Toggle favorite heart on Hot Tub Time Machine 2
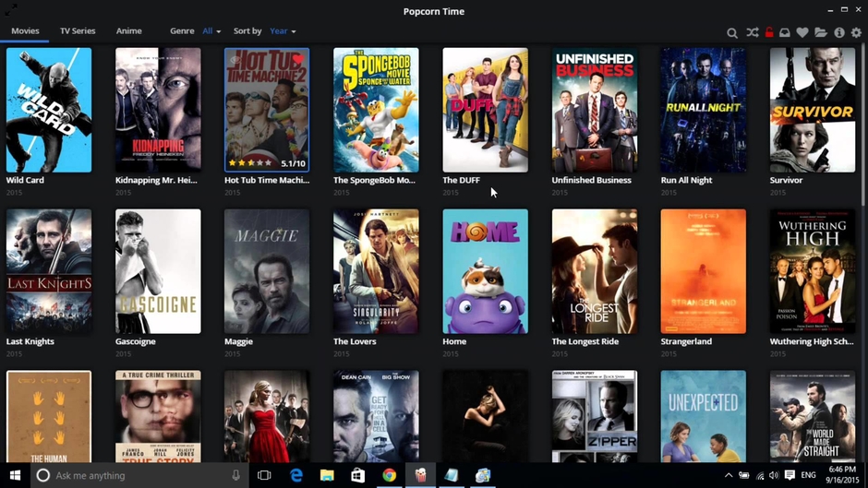The height and width of the screenshot is (488, 868). pyautogui.click(x=298, y=59)
